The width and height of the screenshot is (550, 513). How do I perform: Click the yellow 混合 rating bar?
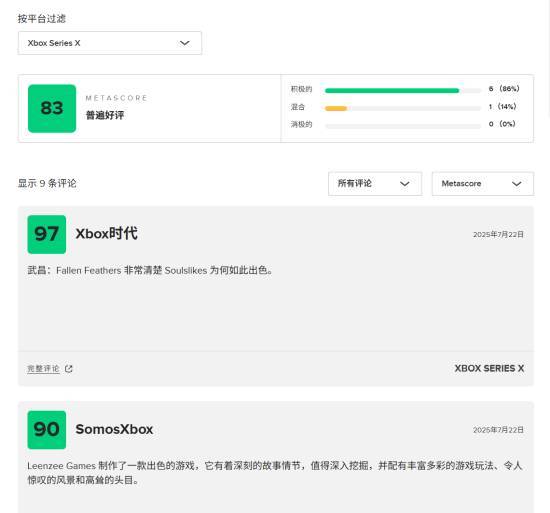[x=336, y=108]
